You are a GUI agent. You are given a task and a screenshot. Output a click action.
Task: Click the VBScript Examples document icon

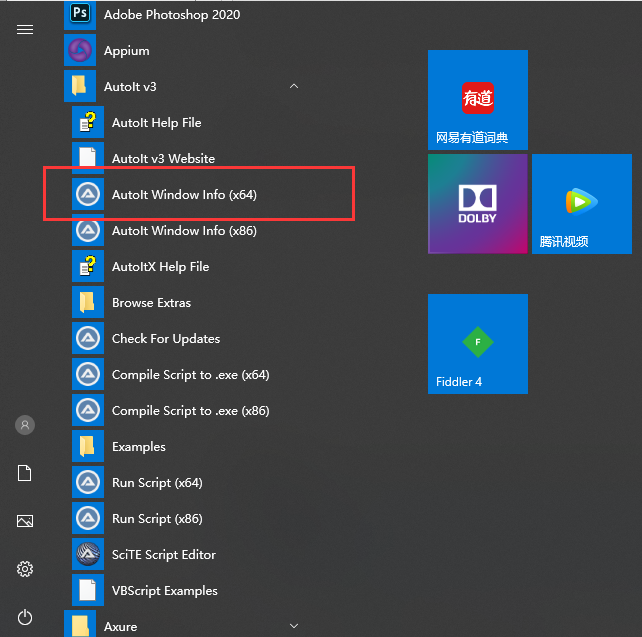click(x=88, y=590)
